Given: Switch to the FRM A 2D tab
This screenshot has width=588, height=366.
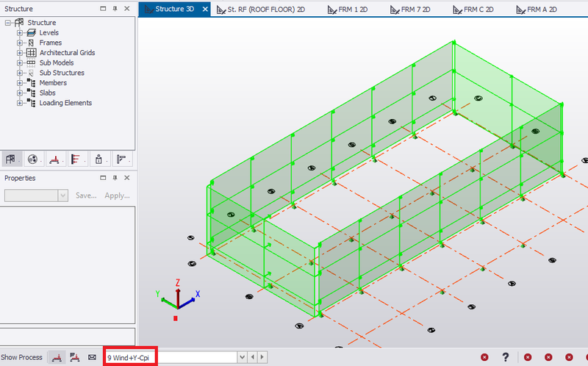Looking at the screenshot, I should click(537, 10).
